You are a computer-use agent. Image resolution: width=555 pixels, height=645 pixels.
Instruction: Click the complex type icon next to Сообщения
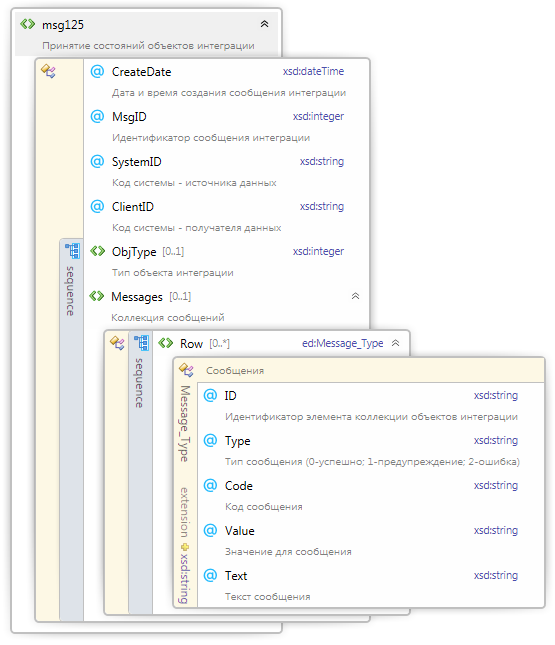(186, 370)
